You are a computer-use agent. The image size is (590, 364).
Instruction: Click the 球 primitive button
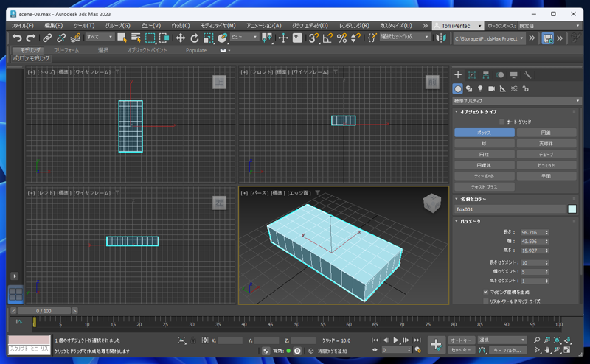coord(485,144)
